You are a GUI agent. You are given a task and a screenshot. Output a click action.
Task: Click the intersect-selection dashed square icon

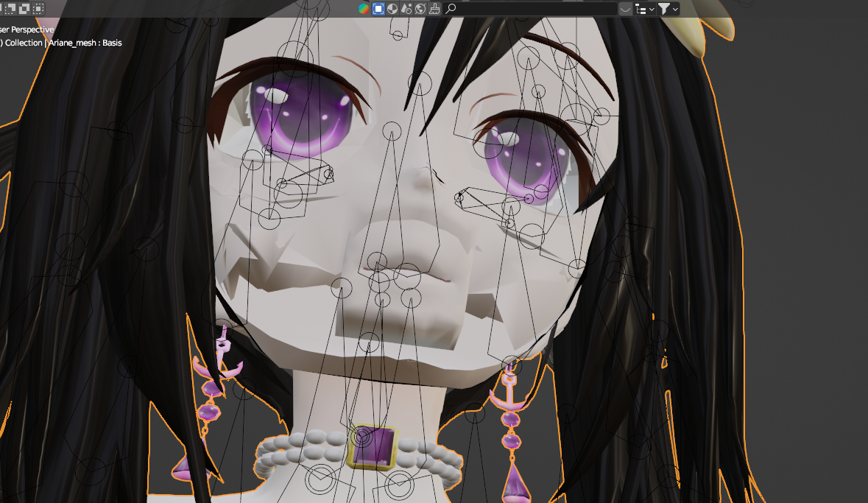click(38, 8)
